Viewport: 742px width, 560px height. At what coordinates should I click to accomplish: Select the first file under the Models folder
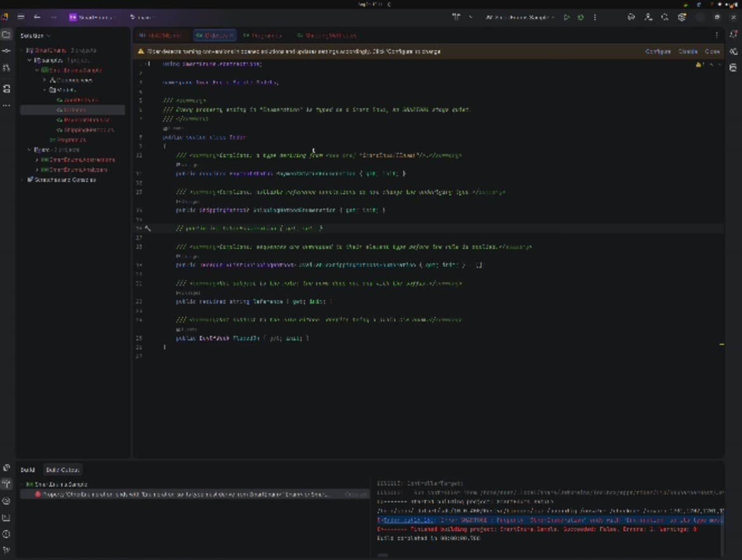tap(77, 100)
